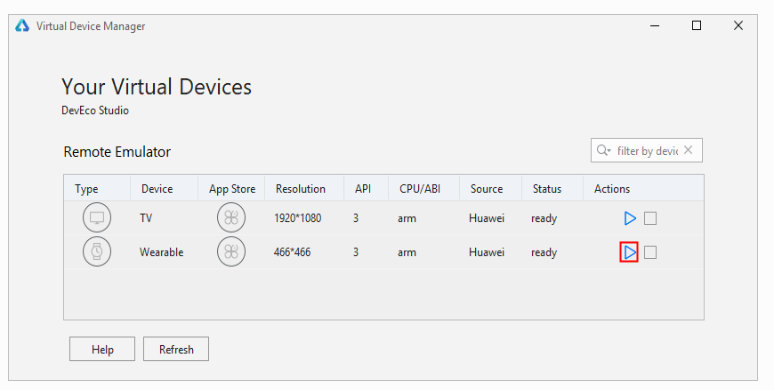The width and height of the screenshot is (774, 390).
Task: Sort by the CPU/ABI column header
Action: pos(424,189)
